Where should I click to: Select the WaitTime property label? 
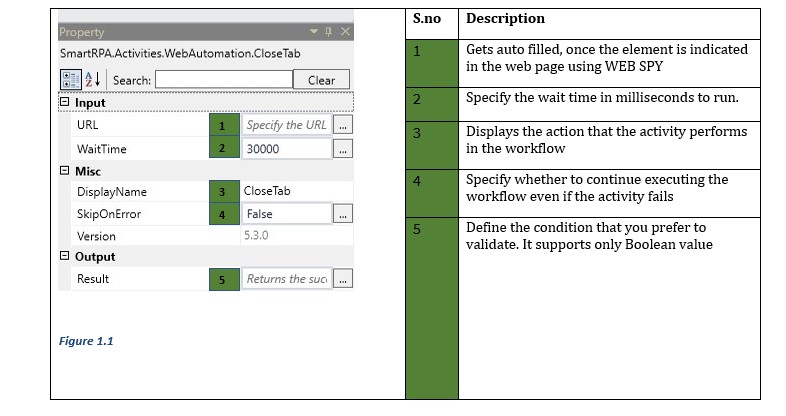(x=102, y=149)
